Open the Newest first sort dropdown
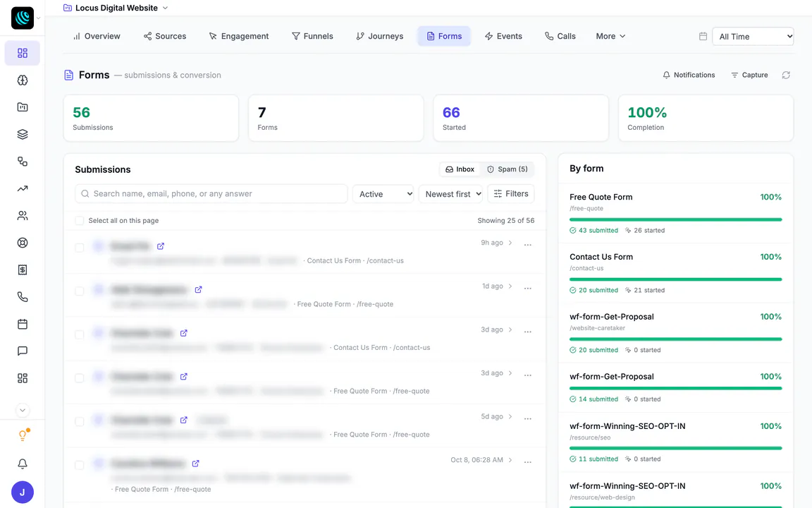Viewport: 812px width, 508px height. point(450,194)
